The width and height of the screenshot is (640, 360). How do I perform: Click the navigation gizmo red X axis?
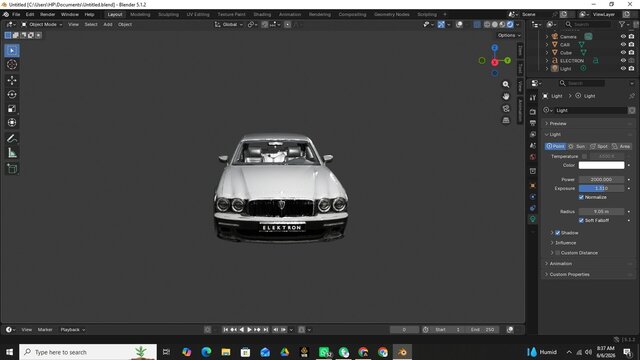495,62
